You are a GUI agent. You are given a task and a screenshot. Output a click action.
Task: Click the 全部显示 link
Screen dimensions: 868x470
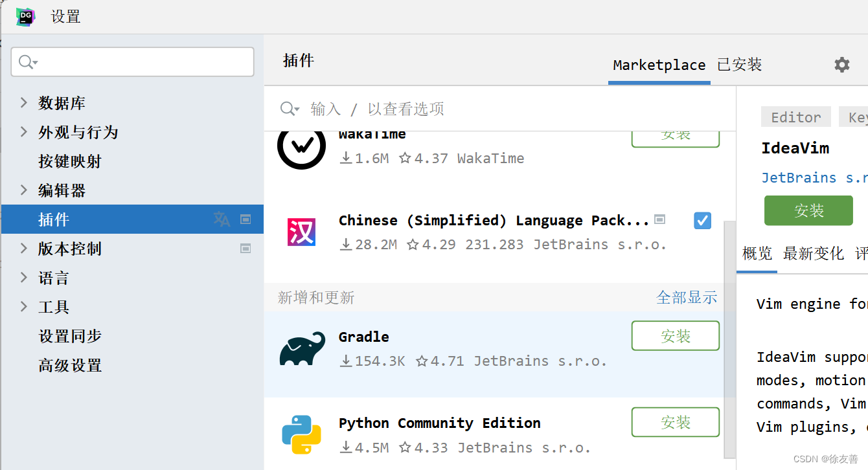[x=687, y=297]
